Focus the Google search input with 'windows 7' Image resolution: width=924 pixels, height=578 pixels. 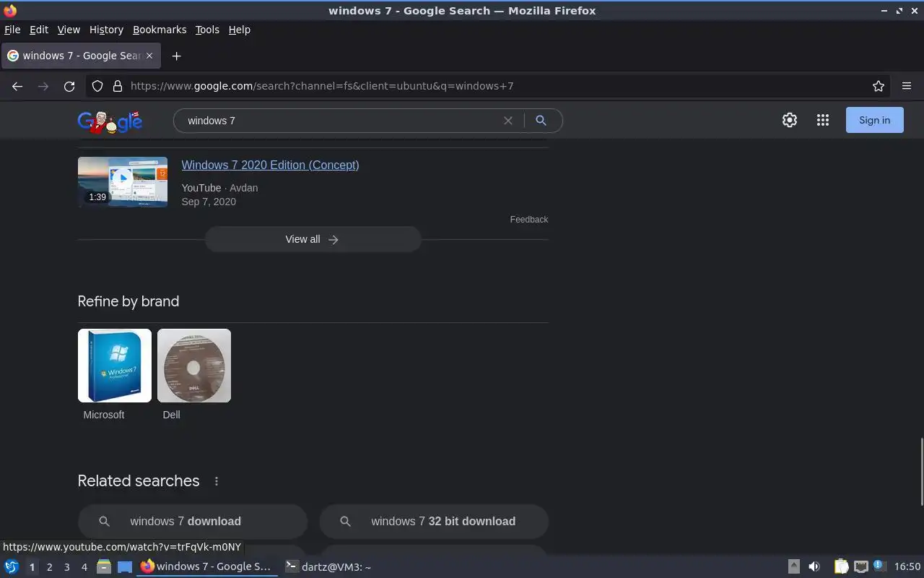[x=339, y=121]
